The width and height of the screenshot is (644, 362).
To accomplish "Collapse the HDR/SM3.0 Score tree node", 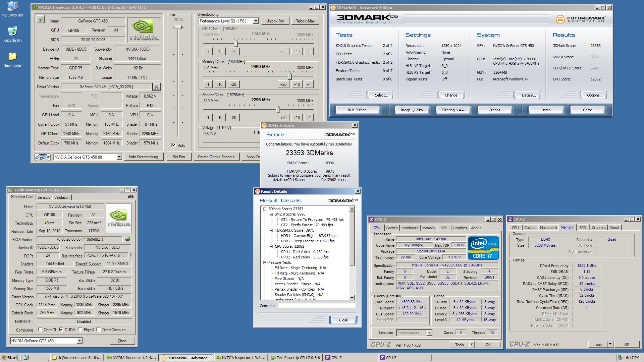I will pyautogui.click(x=271, y=230).
